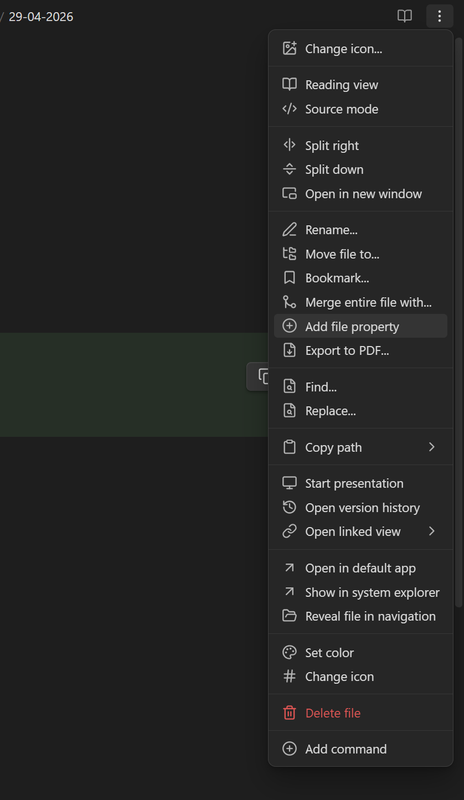Click the three-dot more options icon

click(x=439, y=16)
